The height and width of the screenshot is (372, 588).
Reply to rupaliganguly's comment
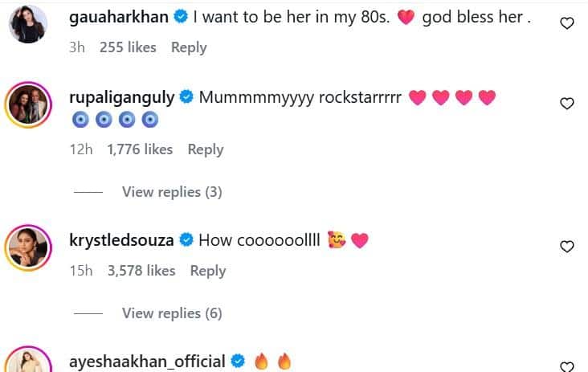(x=206, y=149)
